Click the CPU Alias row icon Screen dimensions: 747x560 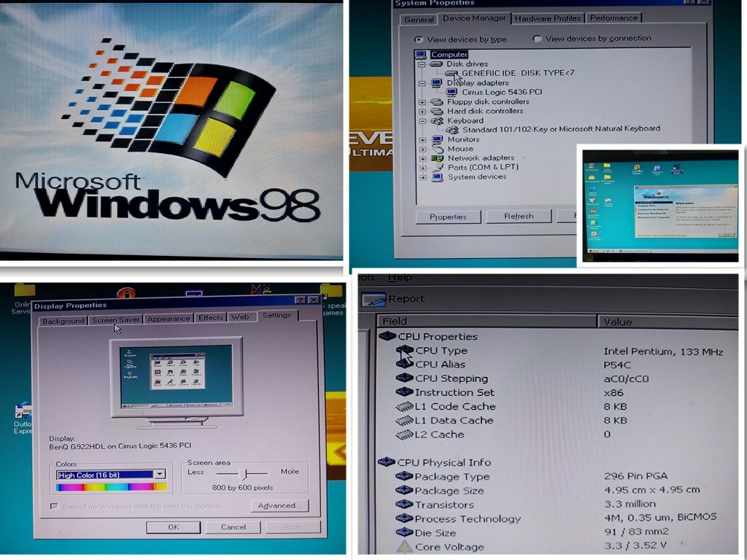click(x=404, y=365)
